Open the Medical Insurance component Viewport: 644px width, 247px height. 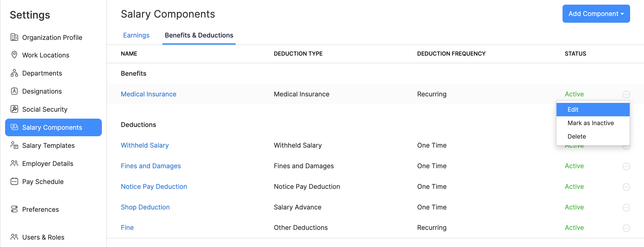(149, 94)
